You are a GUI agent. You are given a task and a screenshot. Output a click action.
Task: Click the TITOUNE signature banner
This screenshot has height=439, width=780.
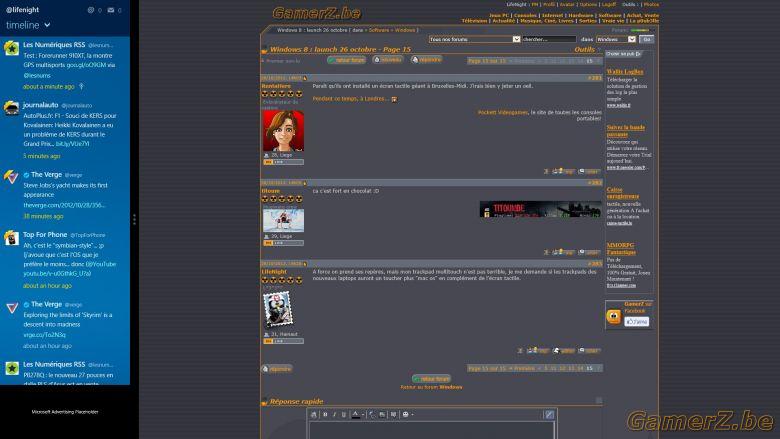pos(540,209)
